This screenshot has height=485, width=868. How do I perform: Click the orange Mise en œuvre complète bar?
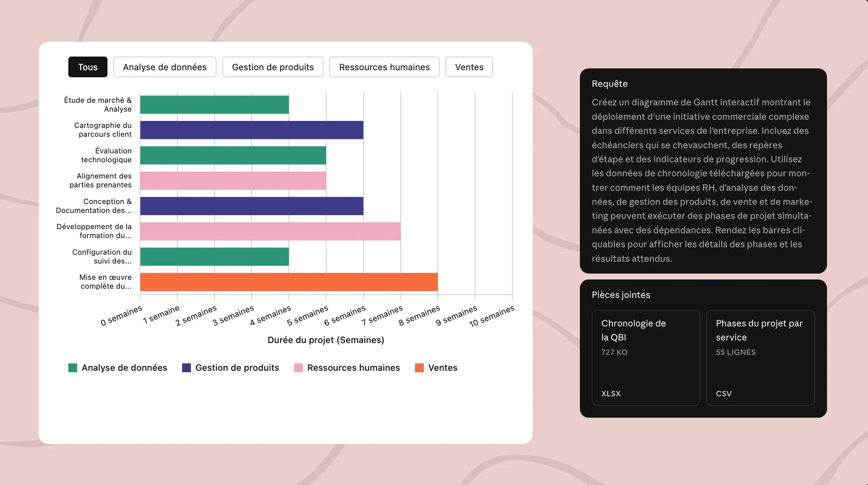288,282
